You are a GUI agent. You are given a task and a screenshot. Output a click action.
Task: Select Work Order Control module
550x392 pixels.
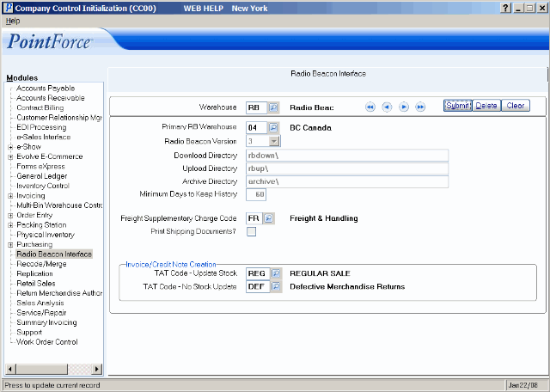click(x=47, y=342)
